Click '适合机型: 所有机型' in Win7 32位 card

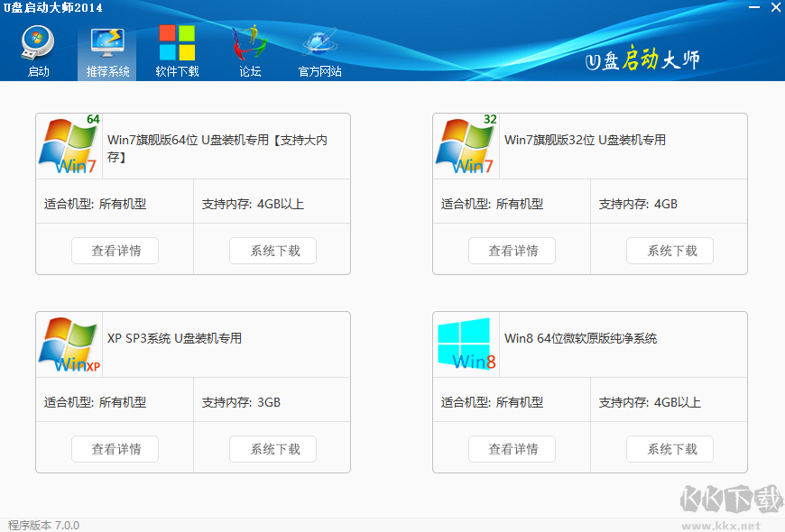[x=492, y=204]
